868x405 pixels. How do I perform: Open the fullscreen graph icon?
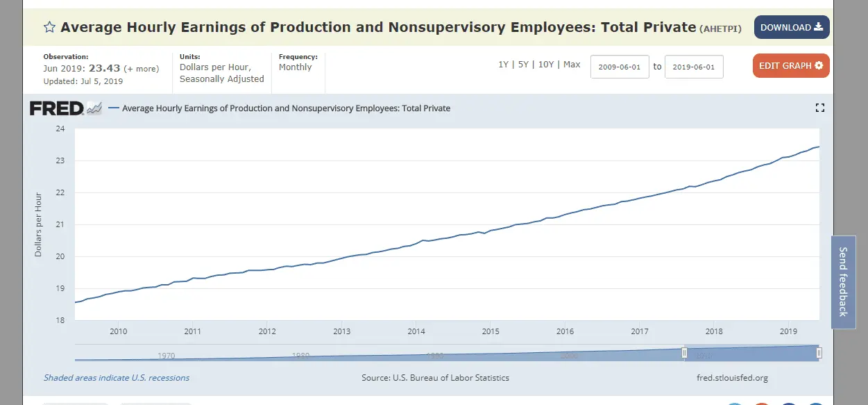pos(819,108)
